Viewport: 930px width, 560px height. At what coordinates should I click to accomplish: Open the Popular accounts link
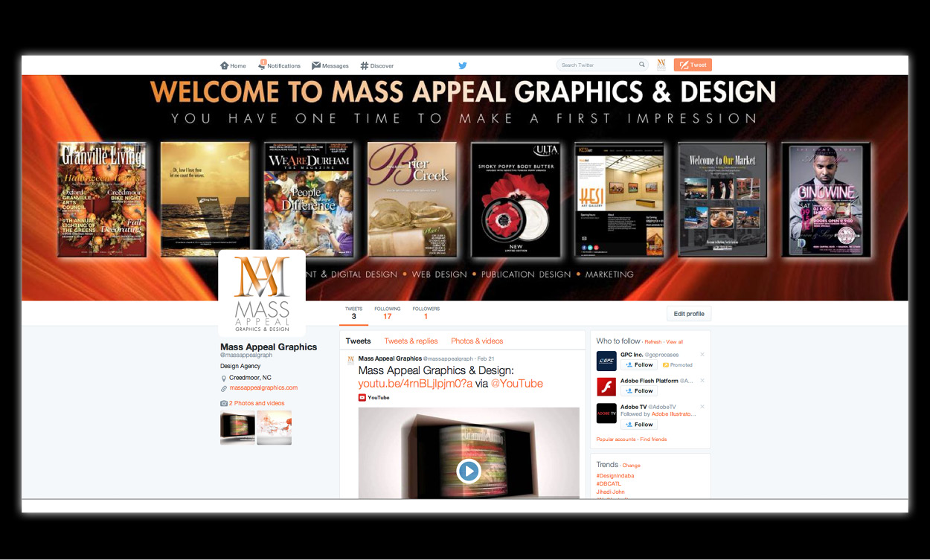coord(616,440)
